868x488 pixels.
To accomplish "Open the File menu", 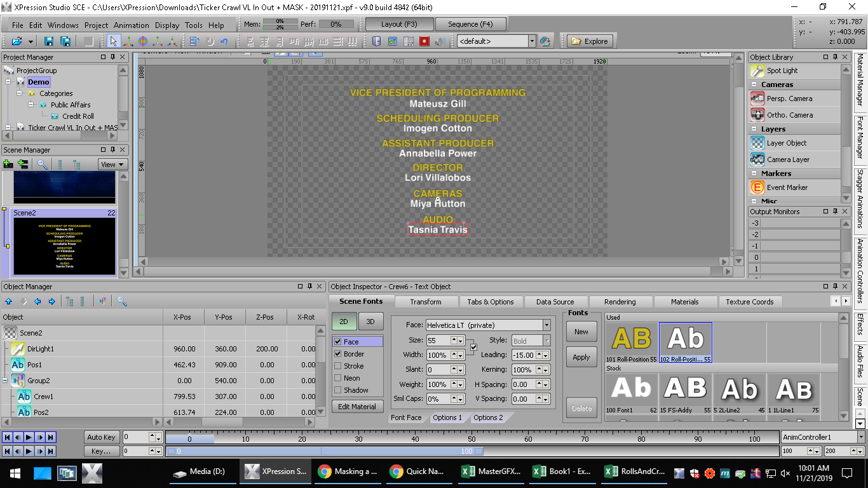I will pos(18,25).
